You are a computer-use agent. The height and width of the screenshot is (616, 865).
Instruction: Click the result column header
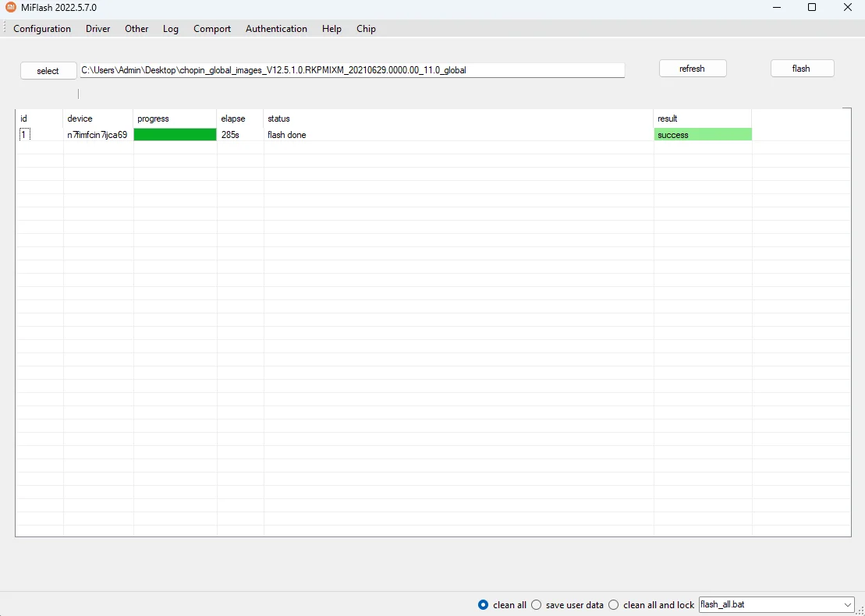[x=703, y=119]
